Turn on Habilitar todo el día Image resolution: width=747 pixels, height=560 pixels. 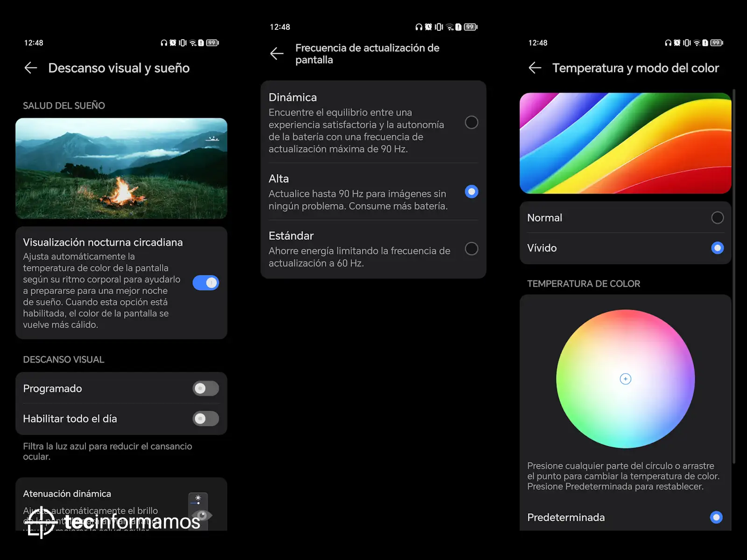(x=205, y=419)
